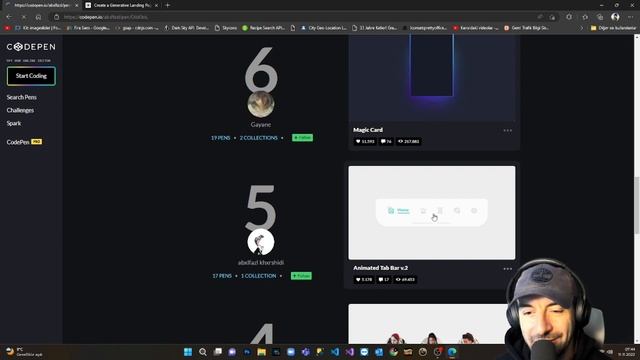The image size is (640, 360).
Task: Open the browser profile avatar
Action: point(615,17)
